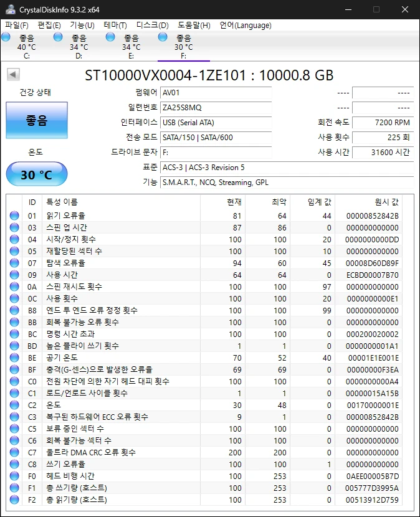Click status icon for 0C 사용 횟수
Viewport: 420px width, 517px height.
14,298
